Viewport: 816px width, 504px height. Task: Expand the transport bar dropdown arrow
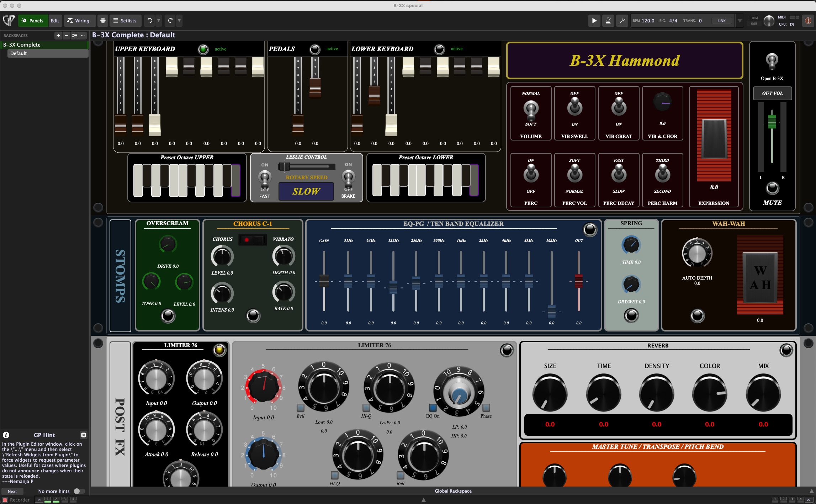click(740, 21)
